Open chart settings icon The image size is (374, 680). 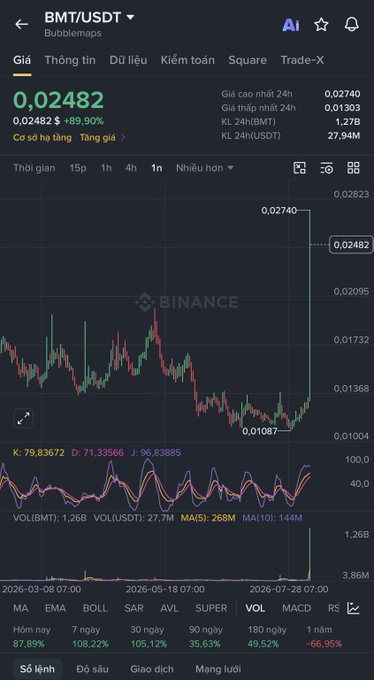coord(327,168)
